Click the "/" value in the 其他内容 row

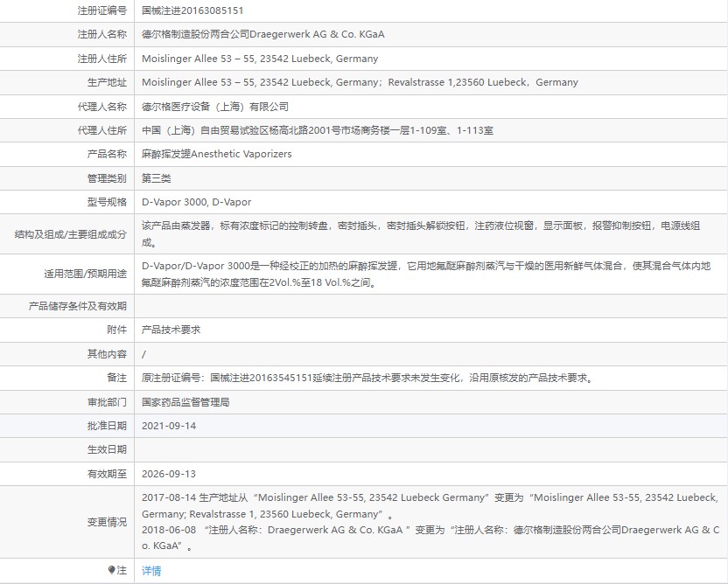tap(143, 354)
